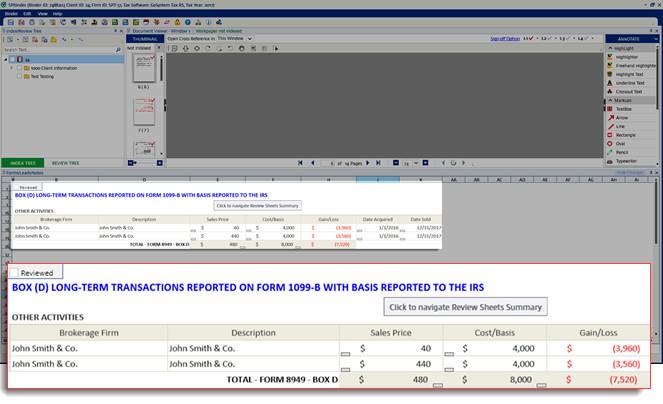Click the Test Testing tree item
663x404 pixels.
(42, 77)
